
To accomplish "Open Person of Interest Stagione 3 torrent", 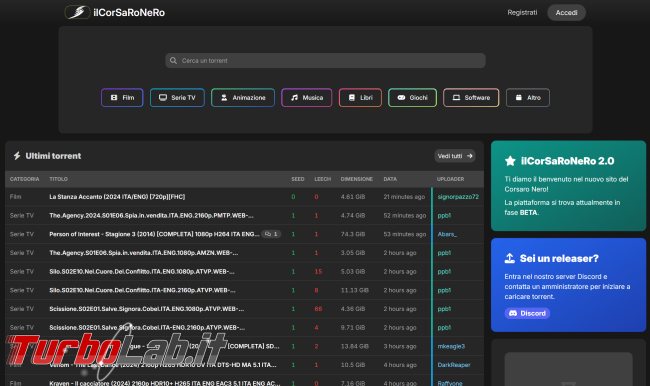I will click(154, 234).
